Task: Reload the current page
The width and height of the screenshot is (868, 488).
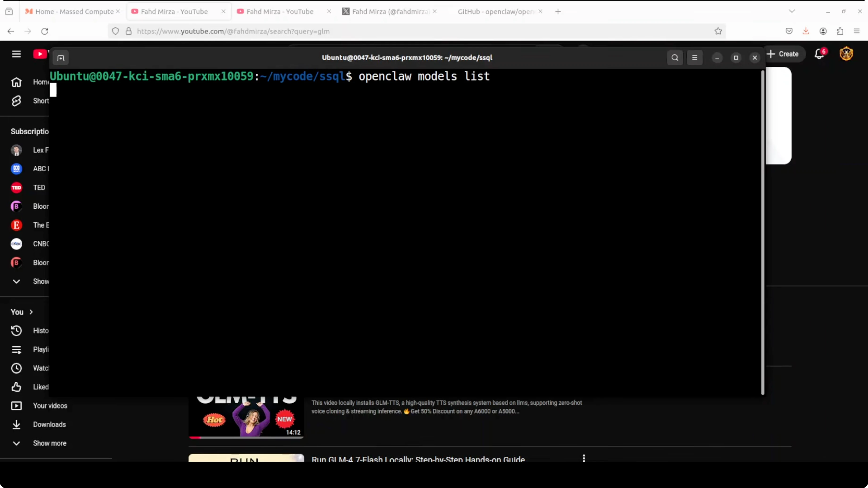Action: (45, 31)
